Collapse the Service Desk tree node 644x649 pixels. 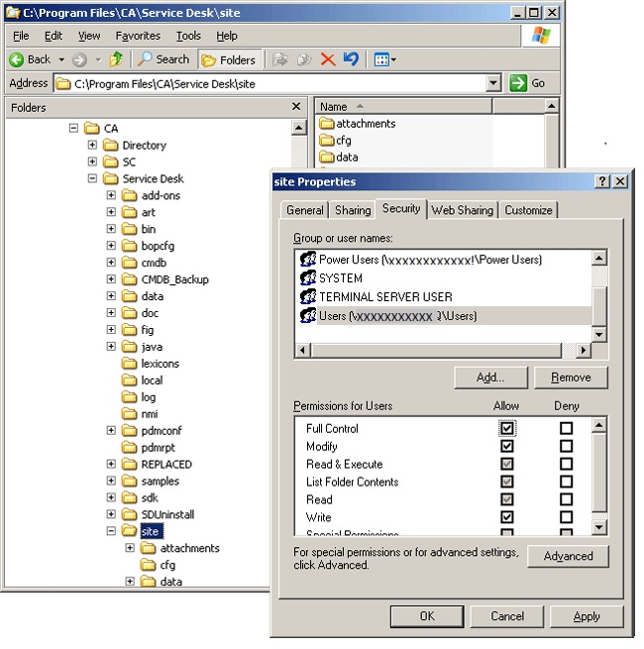(x=92, y=179)
